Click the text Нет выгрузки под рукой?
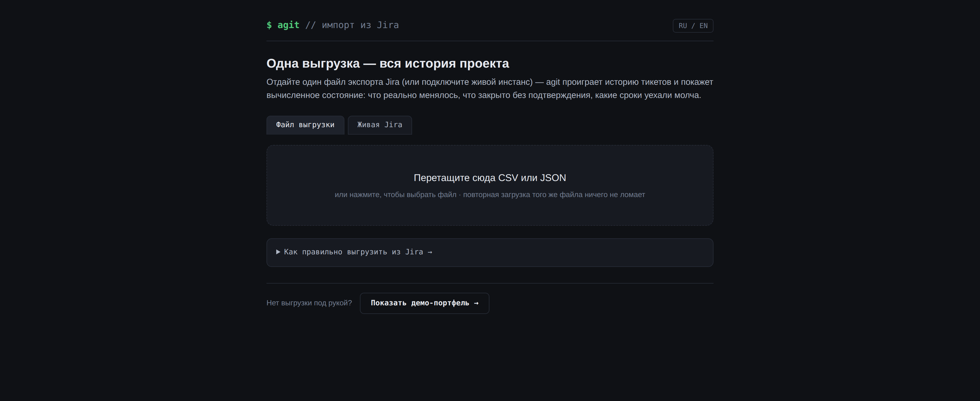 click(x=309, y=303)
